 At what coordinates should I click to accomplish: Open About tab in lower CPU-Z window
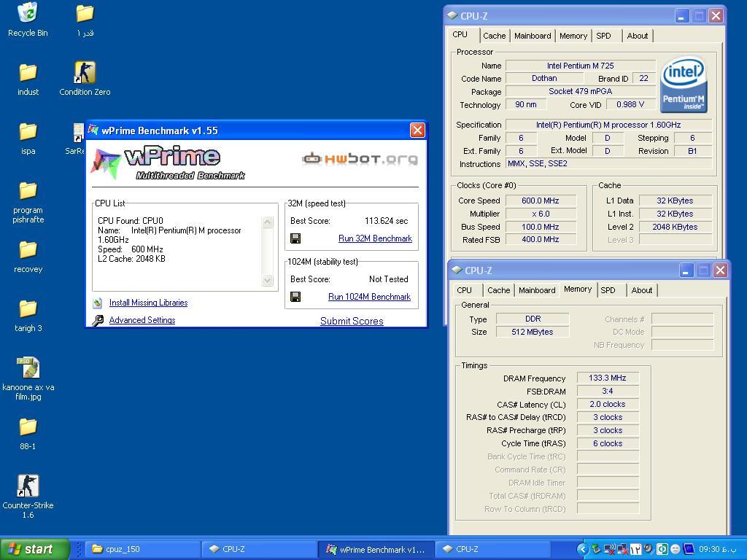pyautogui.click(x=642, y=290)
